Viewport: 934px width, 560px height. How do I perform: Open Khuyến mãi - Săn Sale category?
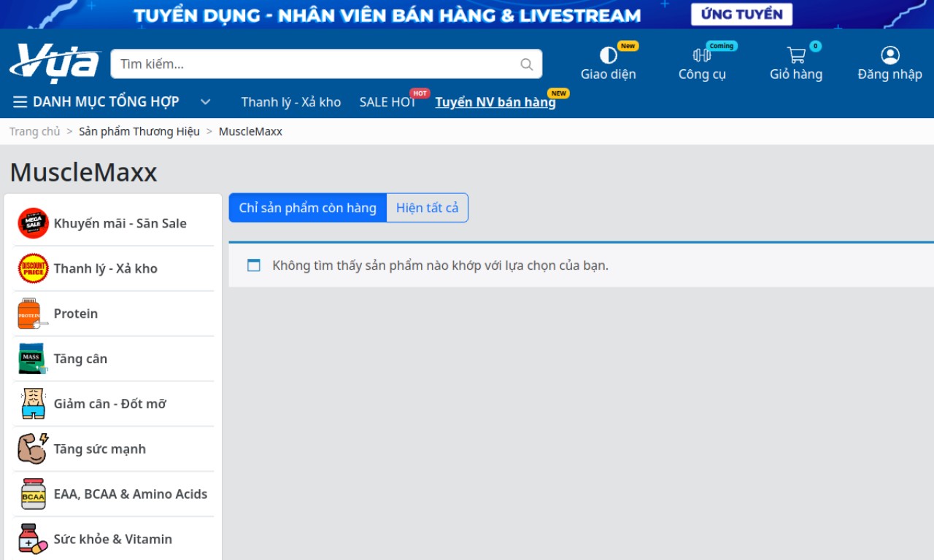click(120, 223)
